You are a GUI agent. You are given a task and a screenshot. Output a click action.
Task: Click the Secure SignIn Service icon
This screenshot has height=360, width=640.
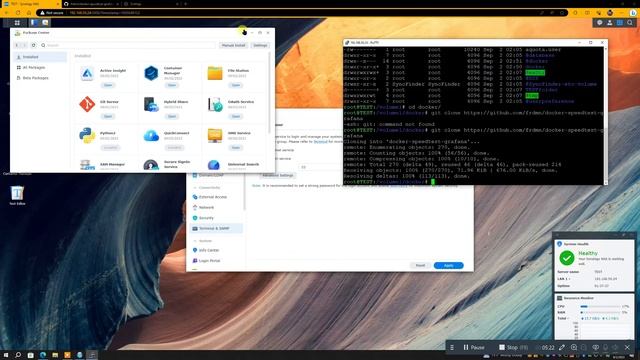pos(151,165)
